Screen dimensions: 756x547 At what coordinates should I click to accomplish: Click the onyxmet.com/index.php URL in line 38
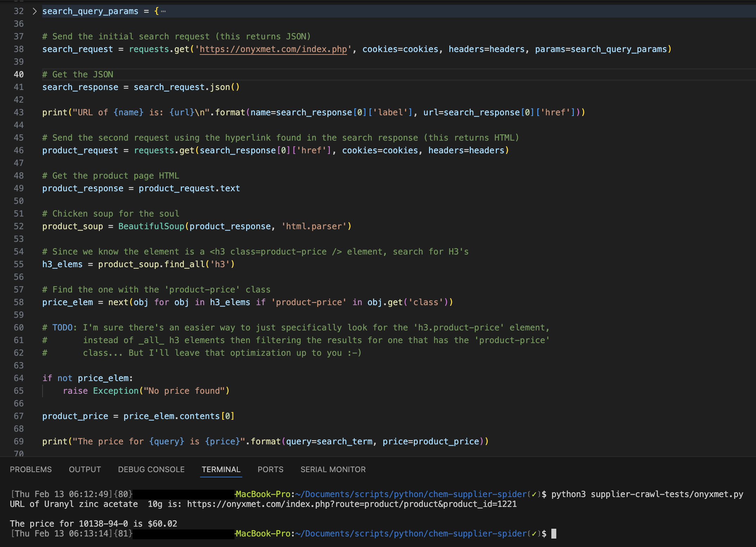(x=273, y=49)
